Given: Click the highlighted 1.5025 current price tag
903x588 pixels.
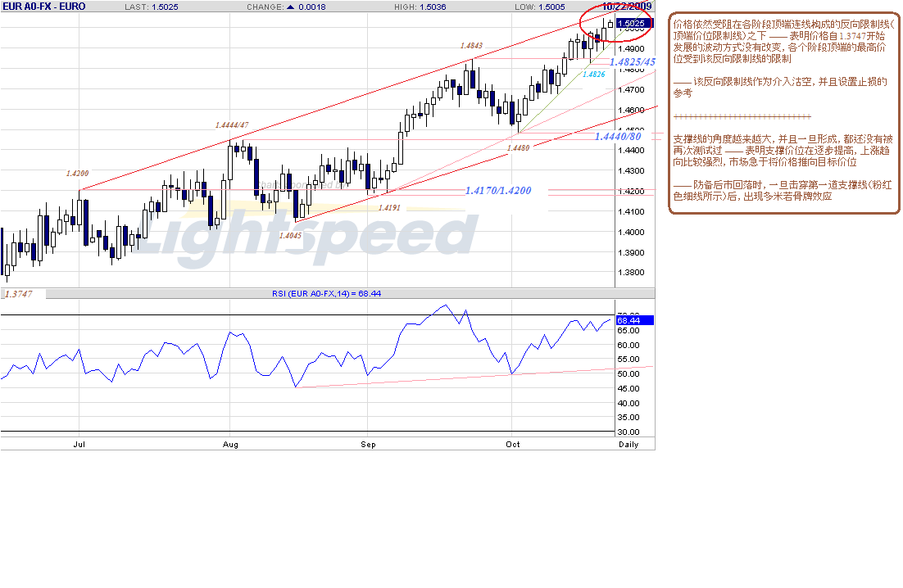Looking at the screenshot, I should tap(634, 24).
